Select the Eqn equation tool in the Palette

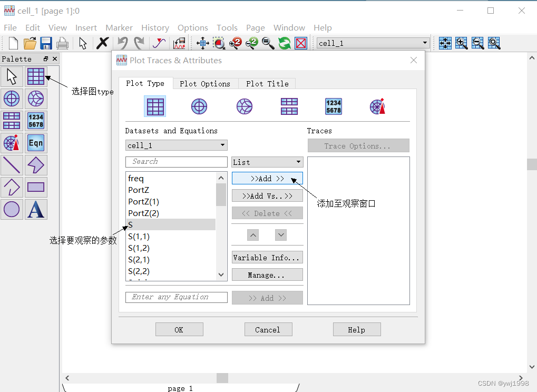(x=36, y=143)
